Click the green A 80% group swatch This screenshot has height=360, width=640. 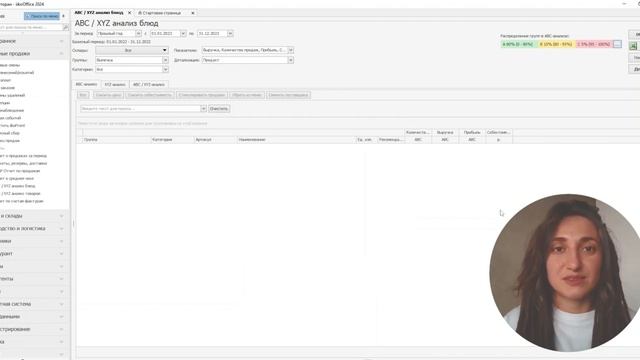519,44
